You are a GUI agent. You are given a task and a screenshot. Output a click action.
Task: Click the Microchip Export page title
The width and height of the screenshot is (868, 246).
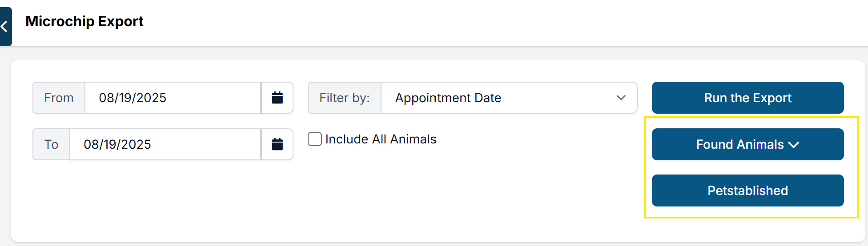(84, 21)
